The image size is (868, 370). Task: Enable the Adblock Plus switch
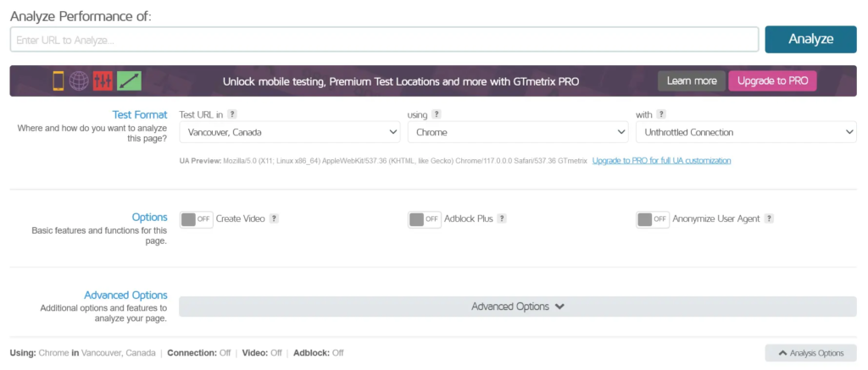tap(424, 218)
